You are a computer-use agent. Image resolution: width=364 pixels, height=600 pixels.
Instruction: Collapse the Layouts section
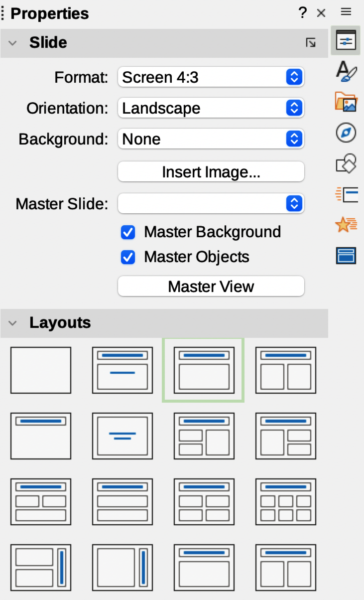[13, 323]
